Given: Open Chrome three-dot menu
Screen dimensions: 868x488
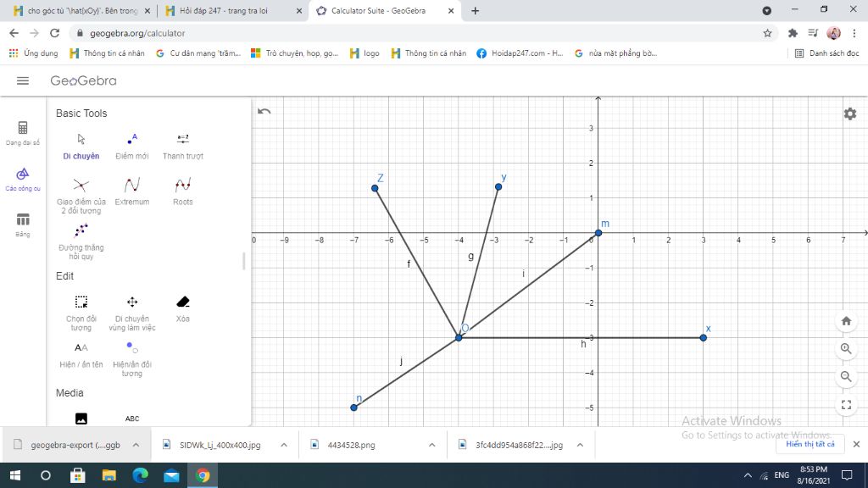Looking at the screenshot, I should pyautogui.click(x=854, y=33).
